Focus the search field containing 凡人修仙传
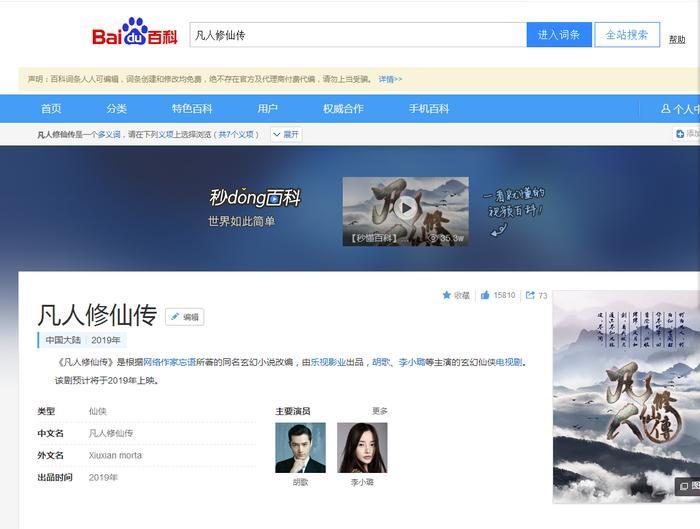The image size is (700, 529). coord(358,35)
